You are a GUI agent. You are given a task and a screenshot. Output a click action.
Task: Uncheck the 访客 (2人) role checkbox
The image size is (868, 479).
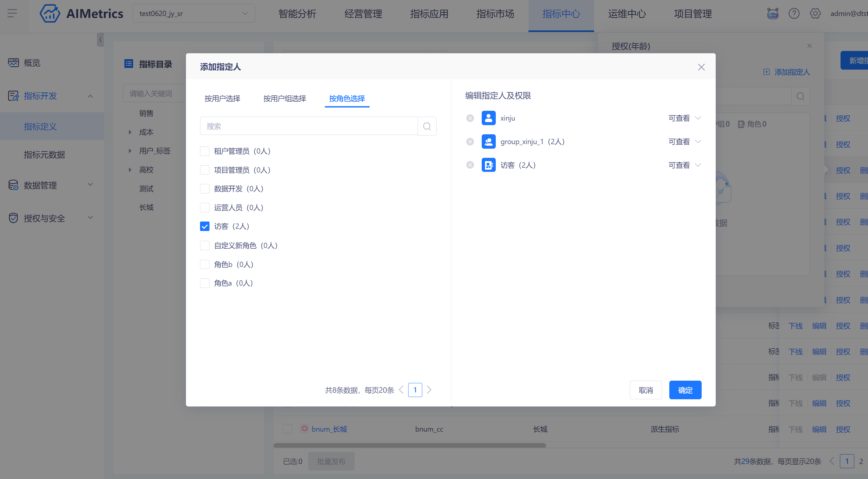[x=205, y=226]
